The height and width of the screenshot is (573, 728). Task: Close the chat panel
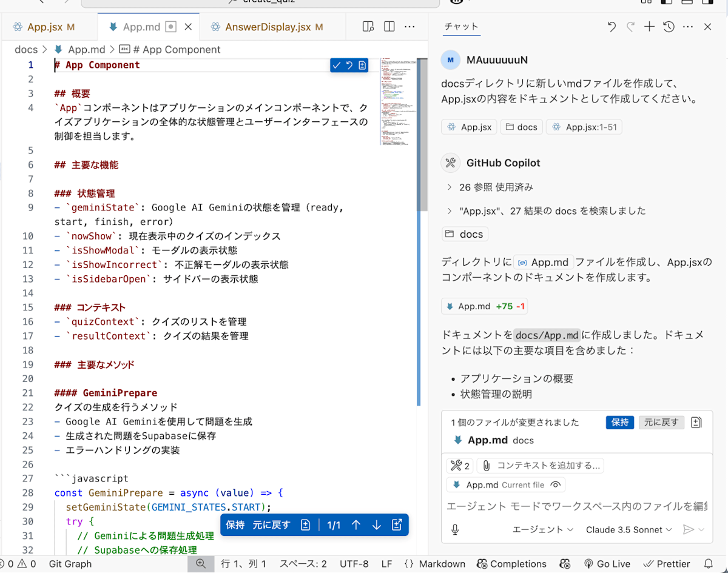(707, 27)
